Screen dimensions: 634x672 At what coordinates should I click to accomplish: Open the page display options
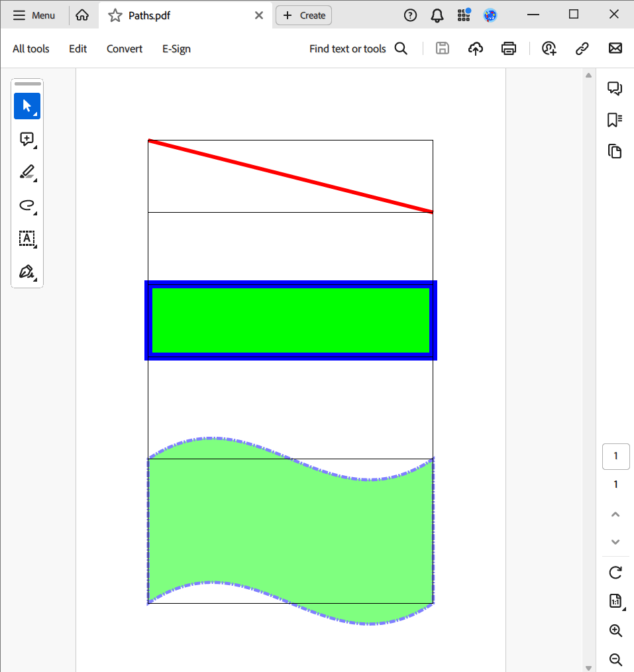coord(615,601)
